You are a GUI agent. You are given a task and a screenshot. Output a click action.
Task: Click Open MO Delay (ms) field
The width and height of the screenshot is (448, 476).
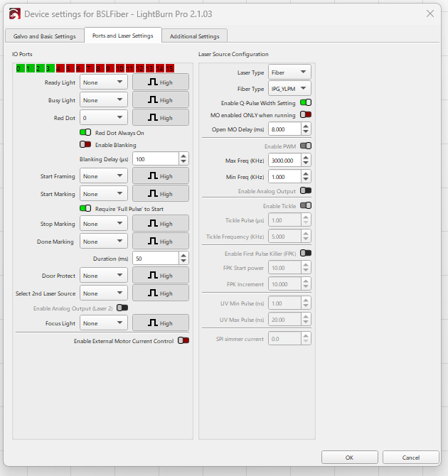[284, 129]
